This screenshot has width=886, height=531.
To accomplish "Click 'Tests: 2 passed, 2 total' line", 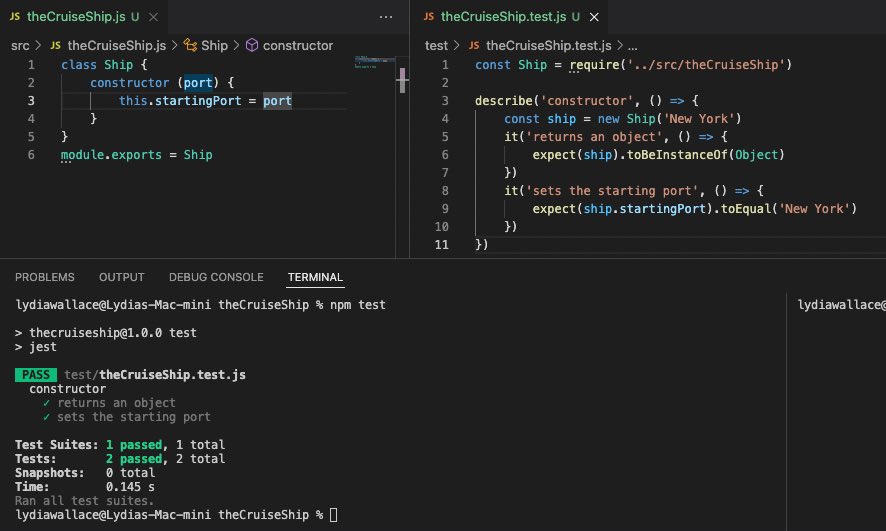I will [120, 459].
